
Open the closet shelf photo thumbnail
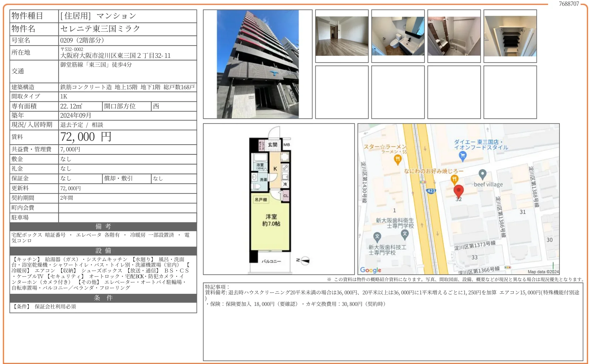pyautogui.click(x=510, y=36)
